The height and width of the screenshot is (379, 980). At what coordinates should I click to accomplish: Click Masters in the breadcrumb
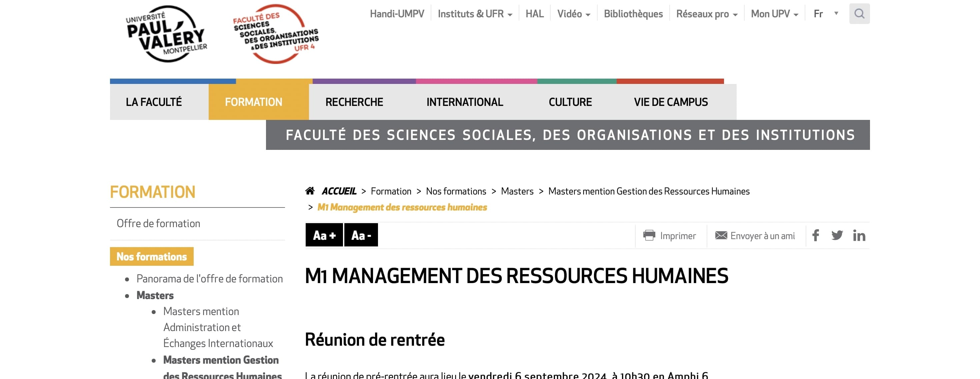(517, 191)
